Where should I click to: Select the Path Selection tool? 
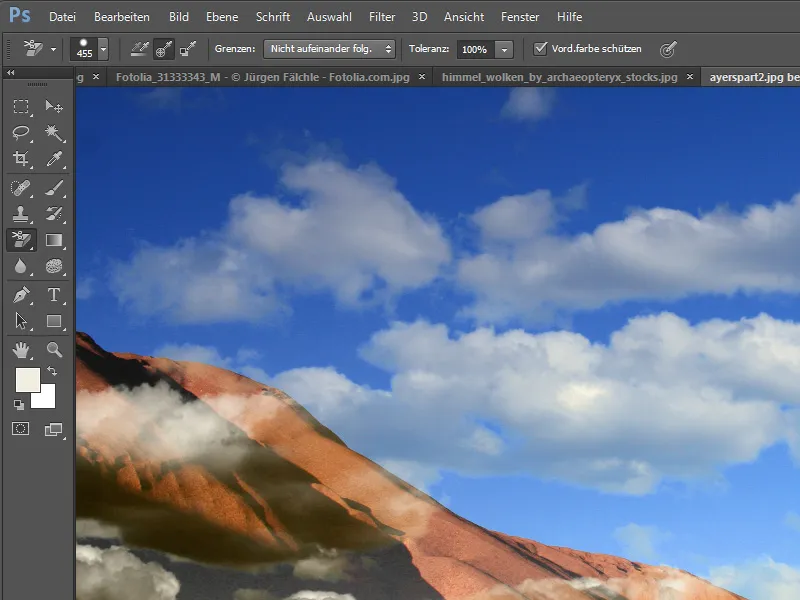coord(21,321)
